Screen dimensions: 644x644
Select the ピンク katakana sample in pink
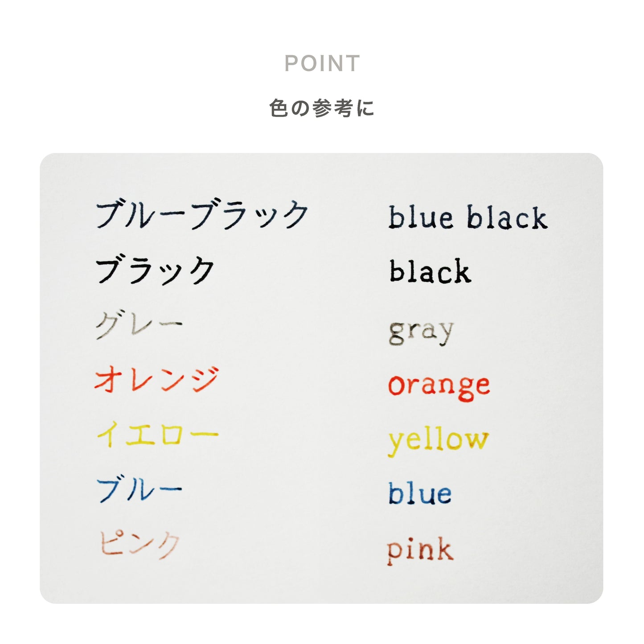point(139,544)
